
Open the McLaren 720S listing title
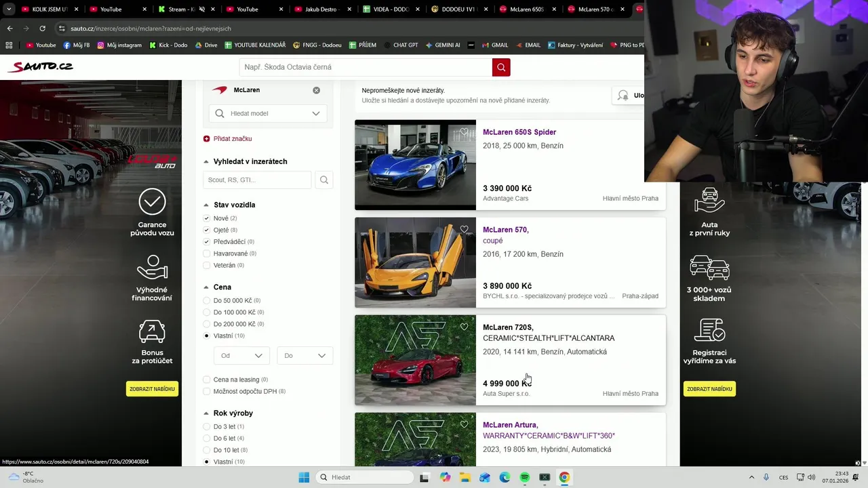pyautogui.click(x=508, y=327)
